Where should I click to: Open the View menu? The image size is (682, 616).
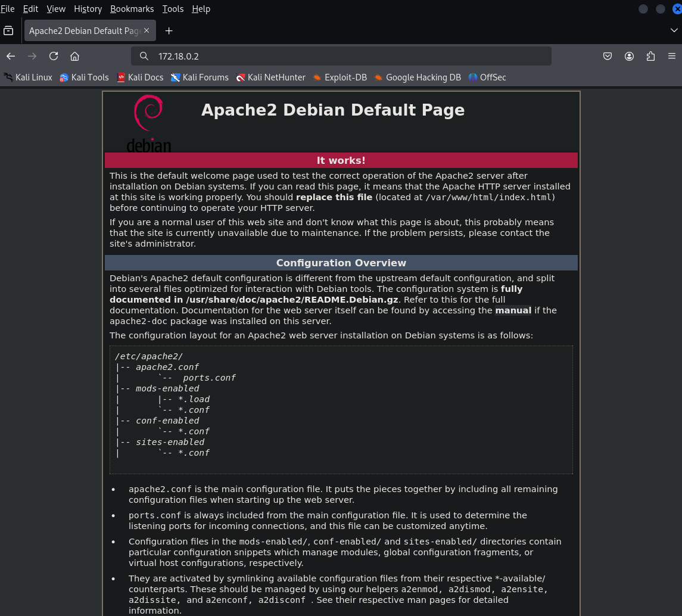pos(56,9)
